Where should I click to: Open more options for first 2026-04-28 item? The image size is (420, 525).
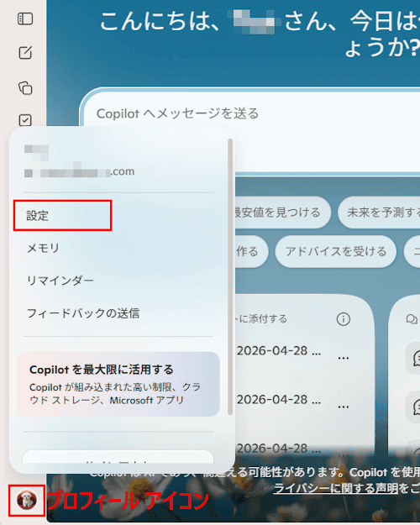(344, 358)
